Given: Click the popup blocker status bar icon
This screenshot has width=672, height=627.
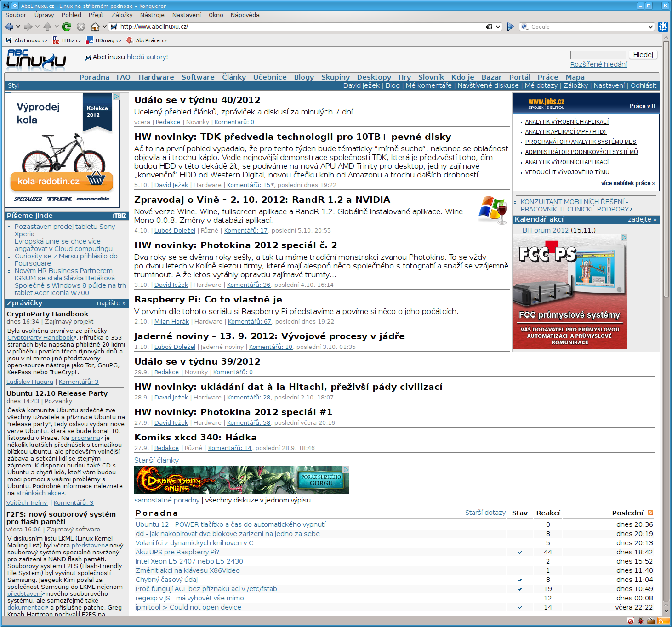Looking at the screenshot, I should click(x=631, y=621).
